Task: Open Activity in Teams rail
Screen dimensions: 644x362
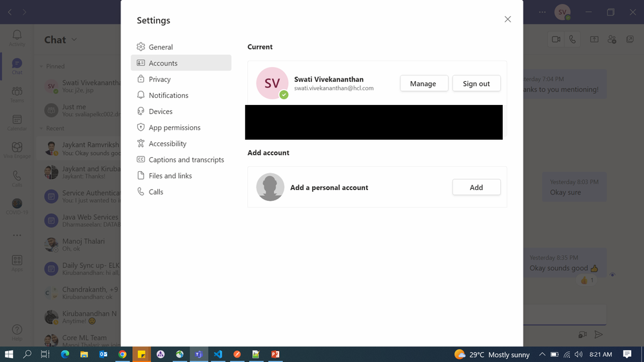Action: point(17,38)
